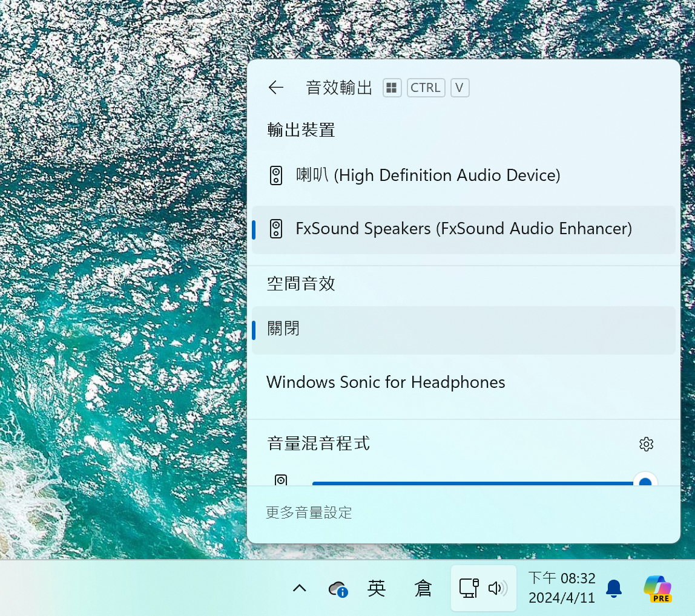Viewport: 695px width, 616px height.
Task: Click the 倉 input method indicator
Action: coord(423,588)
